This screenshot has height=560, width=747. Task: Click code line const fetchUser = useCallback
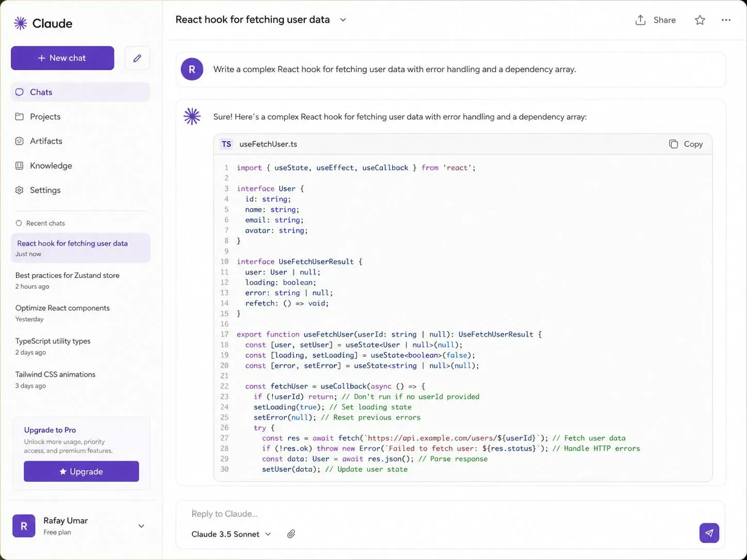tap(335, 386)
